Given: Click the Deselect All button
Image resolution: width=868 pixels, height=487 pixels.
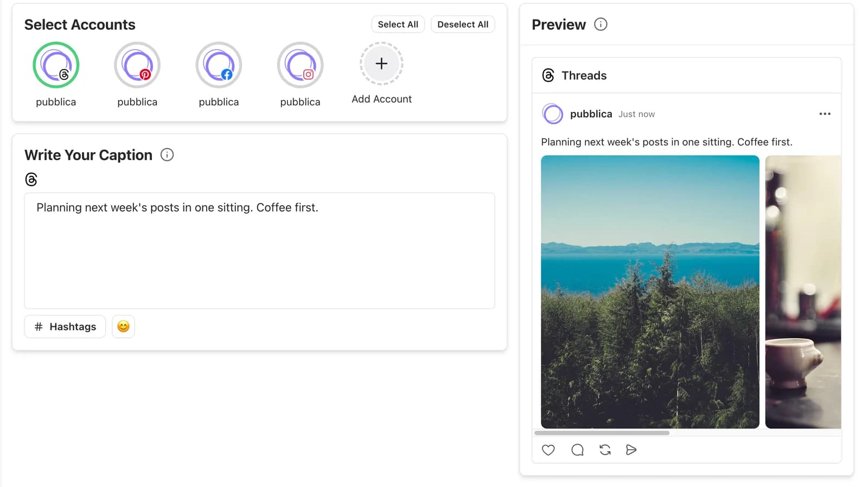Looking at the screenshot, I should [x=463, y=24].
